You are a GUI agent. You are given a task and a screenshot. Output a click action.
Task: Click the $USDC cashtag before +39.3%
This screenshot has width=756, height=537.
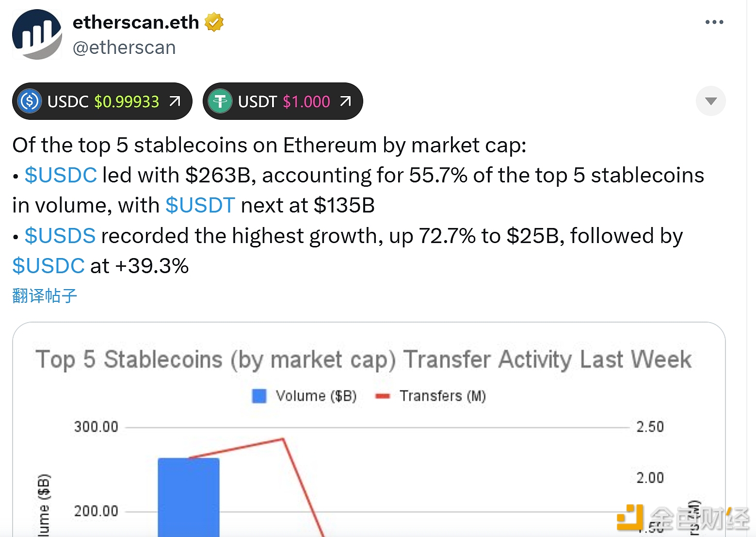click(x=48, y=266)
